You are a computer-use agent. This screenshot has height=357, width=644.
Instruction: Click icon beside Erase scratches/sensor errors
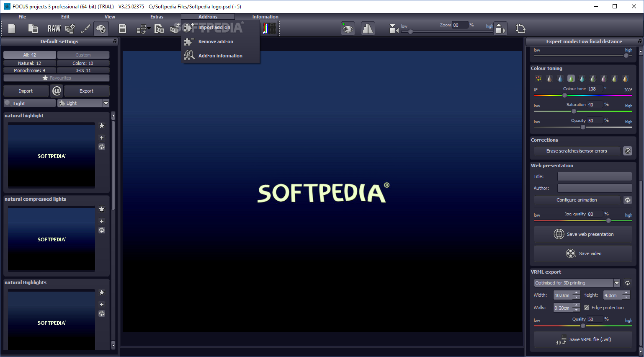(628, 151)
